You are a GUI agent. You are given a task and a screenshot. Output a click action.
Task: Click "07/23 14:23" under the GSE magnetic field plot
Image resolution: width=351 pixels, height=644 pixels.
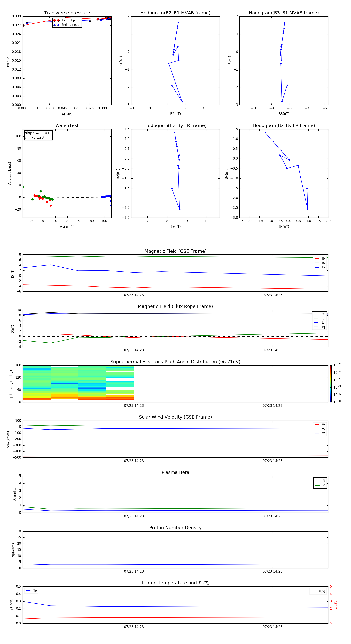134,295
